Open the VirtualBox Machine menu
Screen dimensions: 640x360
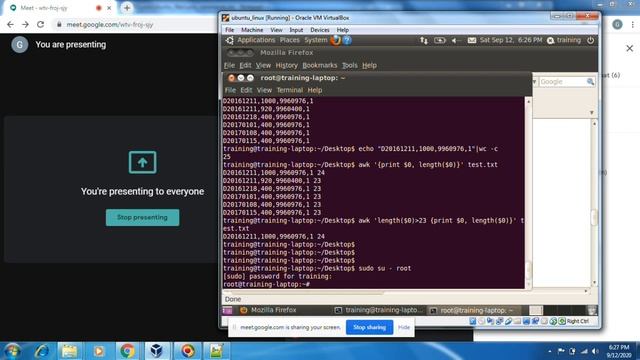[x=252, y=30]
